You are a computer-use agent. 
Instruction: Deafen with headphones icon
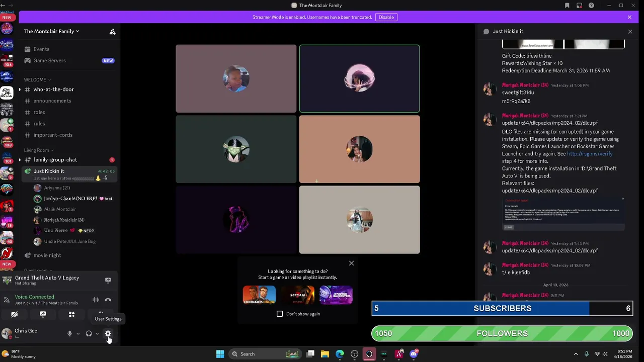tap(89, 333)
